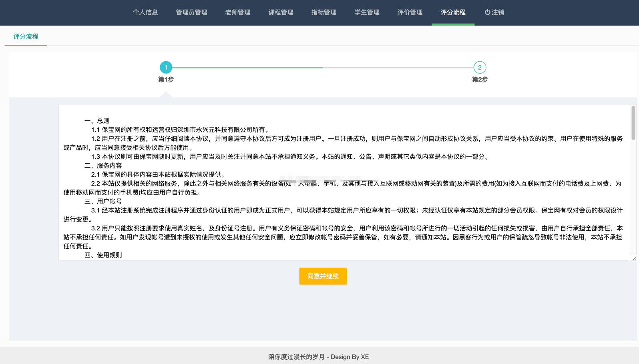Click inside the agreement text area
Viewport: 639px width, 364px height.
pyautogui.click(x=344, y=182)
